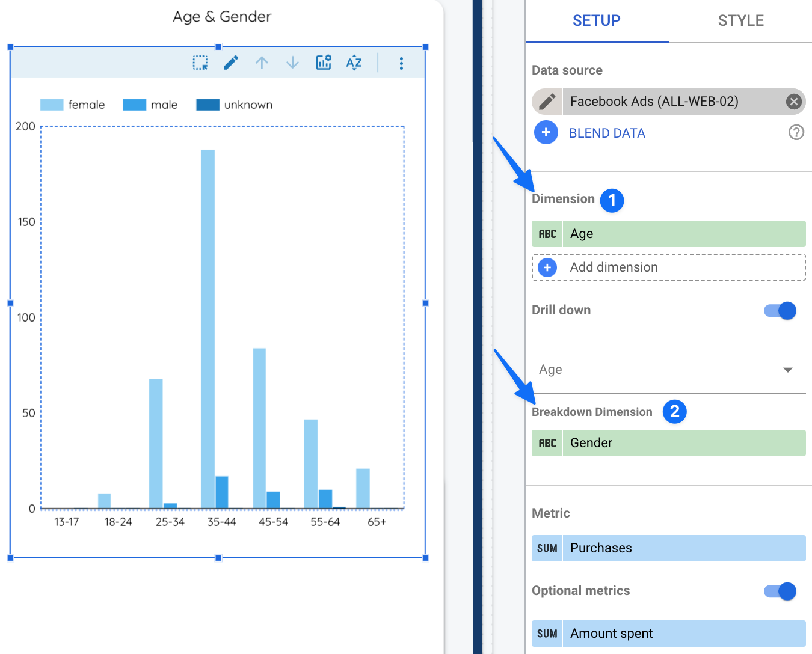Toggle the Drill down switch
This screenshot has height=654, width=812.
tap(778, 310)
